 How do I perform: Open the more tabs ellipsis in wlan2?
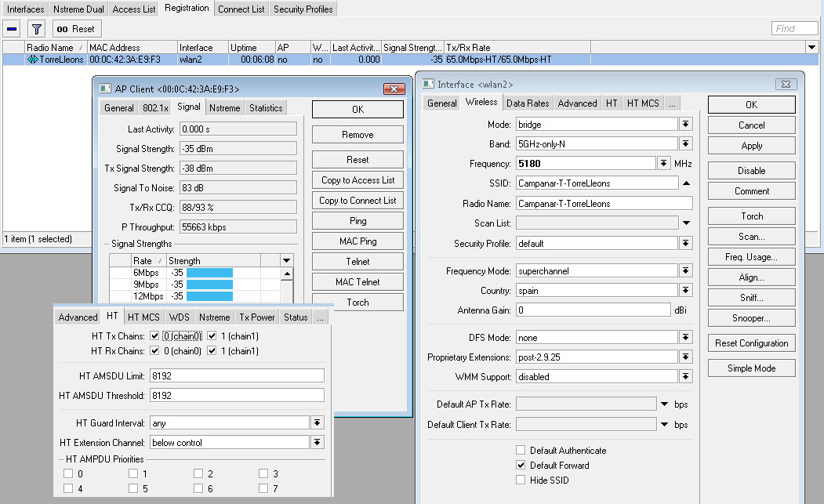click(673, 103)
